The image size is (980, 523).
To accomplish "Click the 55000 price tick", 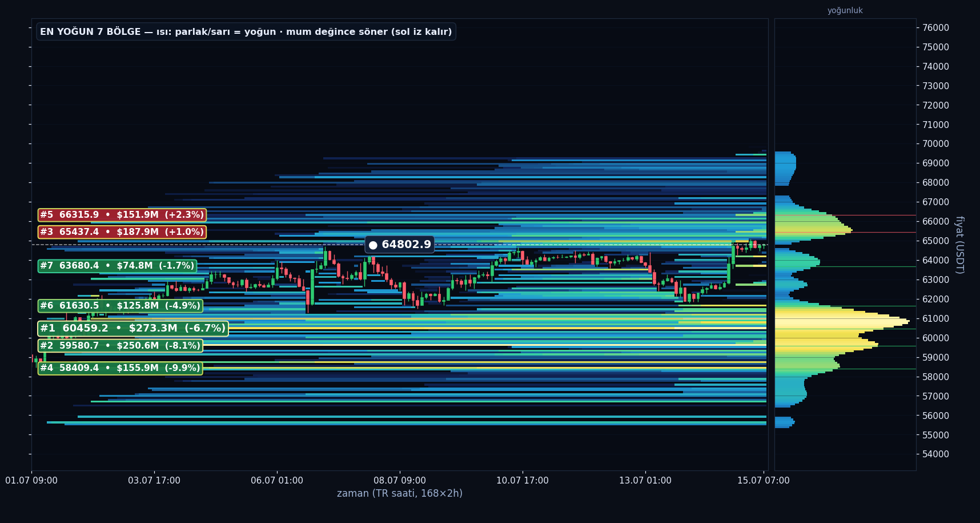I will pyautogui.click(x=935, y=435).
